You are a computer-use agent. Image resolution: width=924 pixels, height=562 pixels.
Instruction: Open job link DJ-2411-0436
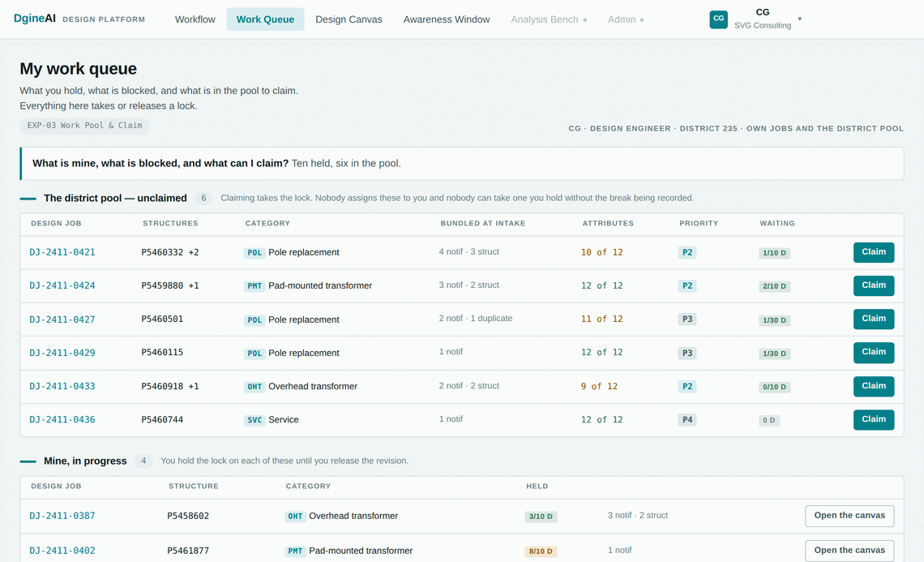(x=62, y=420)
